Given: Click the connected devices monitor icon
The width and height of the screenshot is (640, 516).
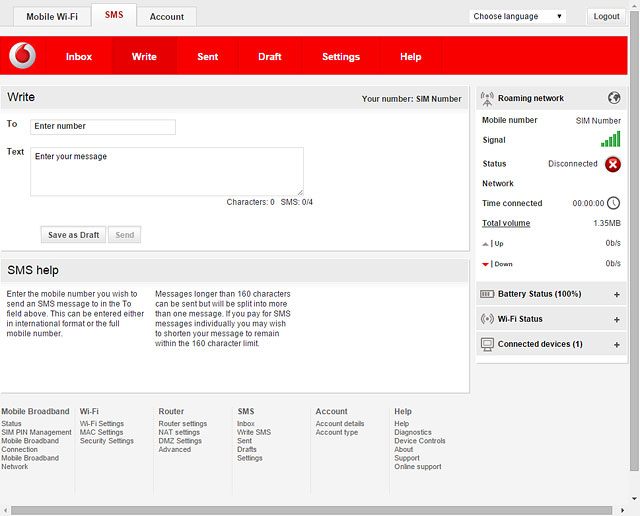Looking at the screenshot, I should point(487,344).
